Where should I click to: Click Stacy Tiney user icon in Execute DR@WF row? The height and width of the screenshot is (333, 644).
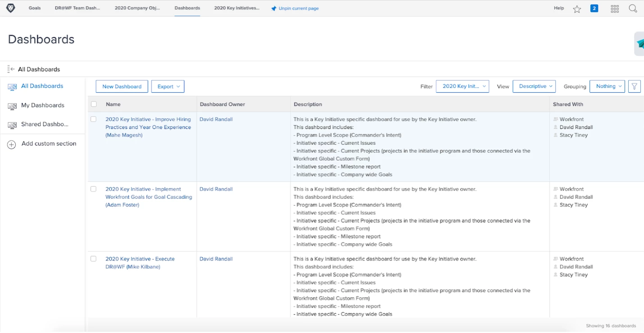click(556, 275)
